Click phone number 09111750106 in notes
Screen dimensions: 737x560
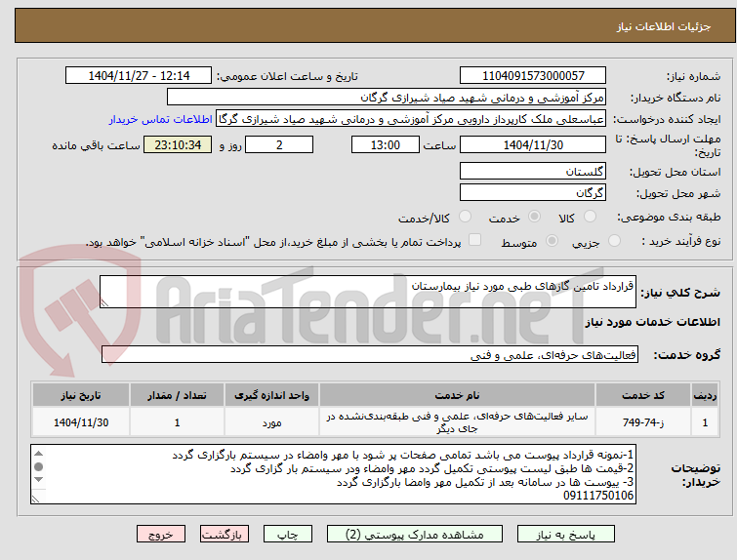tap(597, 496)
